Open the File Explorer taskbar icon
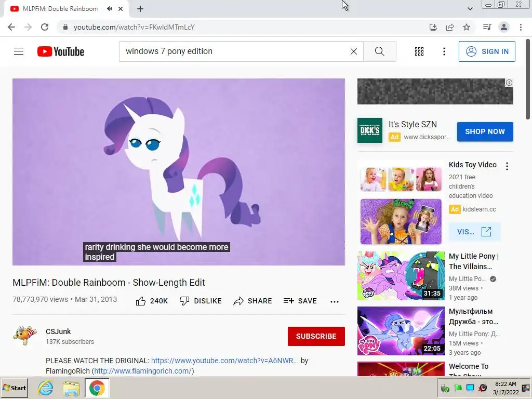The width and height of the screenshot is (532, 399). tap(71, 388)
